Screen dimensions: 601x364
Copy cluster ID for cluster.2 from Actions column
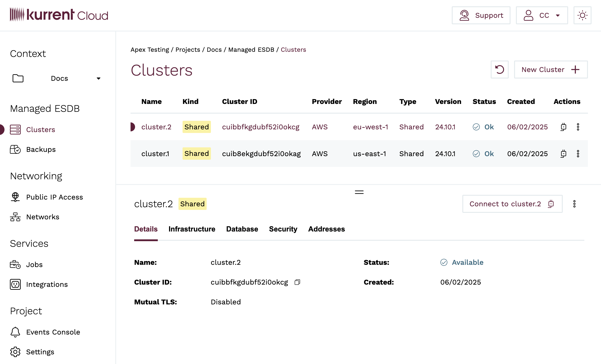563,127
